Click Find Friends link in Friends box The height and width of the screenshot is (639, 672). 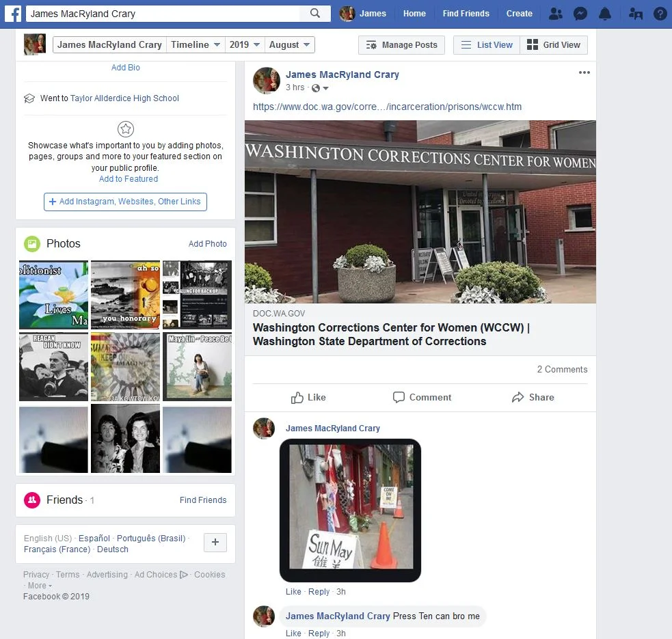pos(203,500)
